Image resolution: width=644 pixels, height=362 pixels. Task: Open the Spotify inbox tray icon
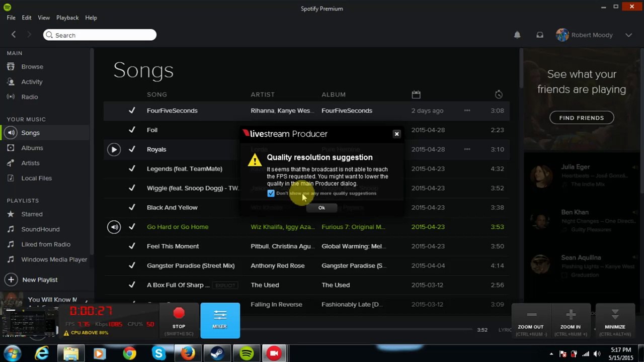point(540,35)
